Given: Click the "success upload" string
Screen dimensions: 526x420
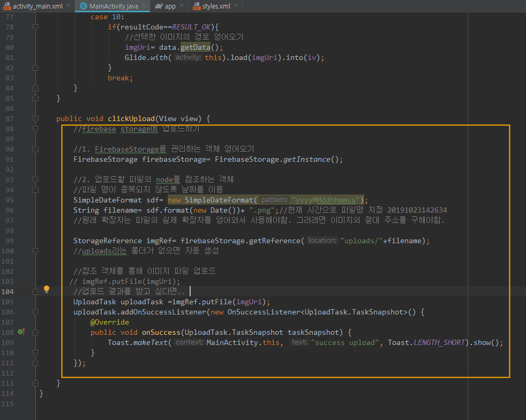Looking at the screenshot, I should (x=345, y=342).
